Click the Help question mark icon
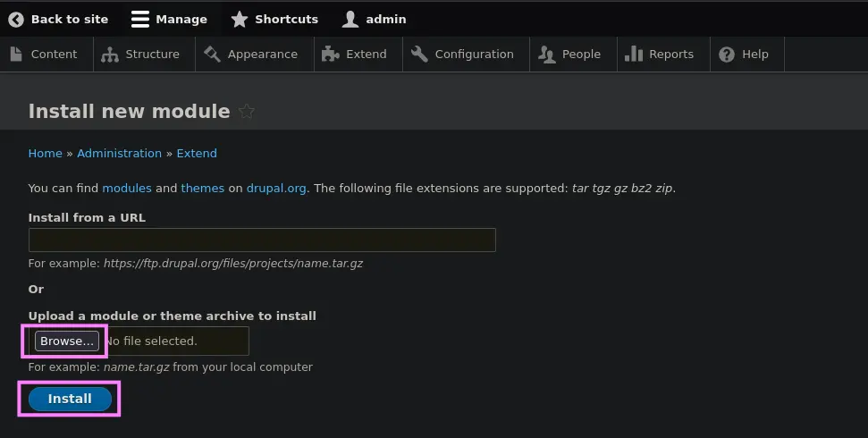This screenshot has height=438, width=868. [727, 55]
